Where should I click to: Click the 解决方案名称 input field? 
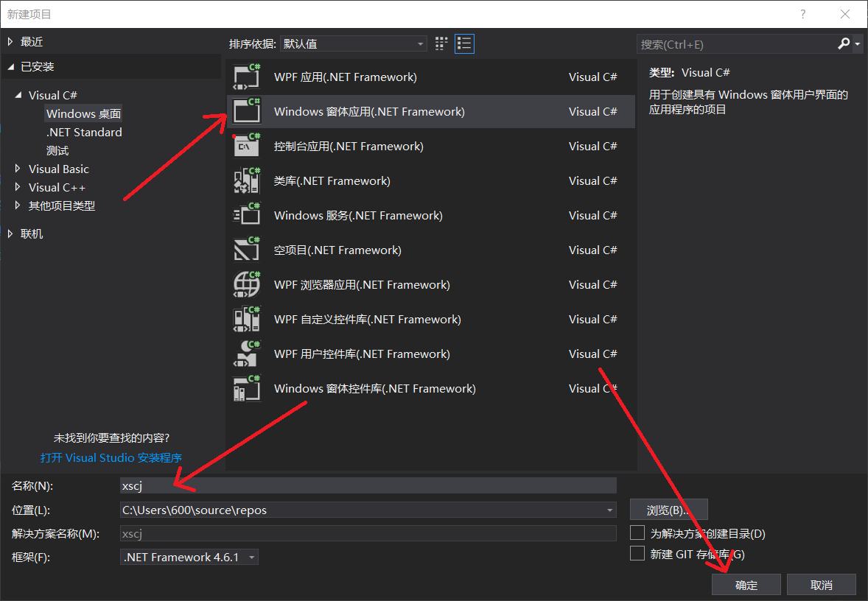[368, 533]
